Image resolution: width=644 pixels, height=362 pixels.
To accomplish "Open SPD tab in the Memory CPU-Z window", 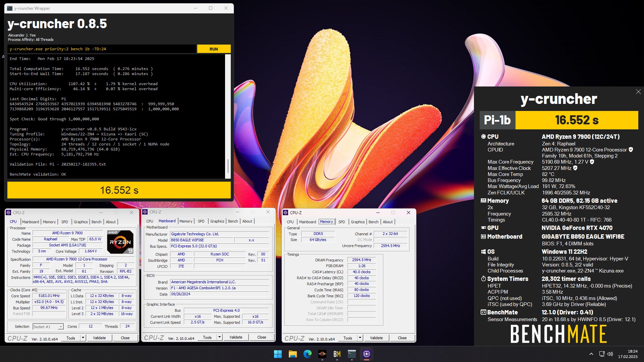I will (341, 222).
